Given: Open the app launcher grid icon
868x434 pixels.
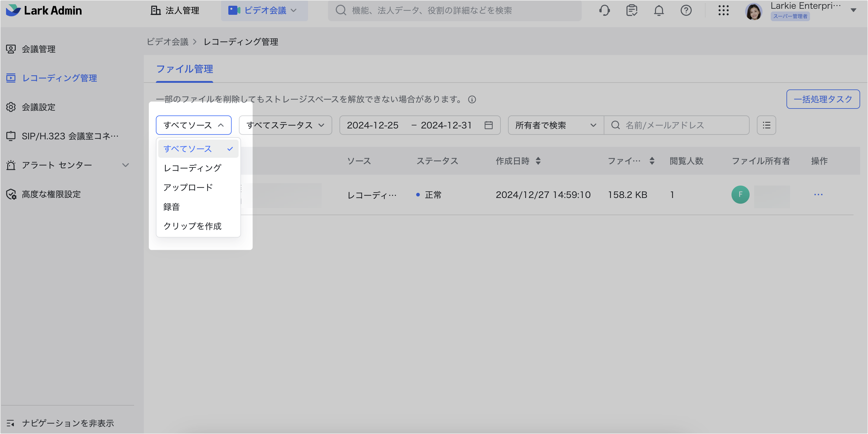Looking at the screenshot, I should [x=723, y=11].
